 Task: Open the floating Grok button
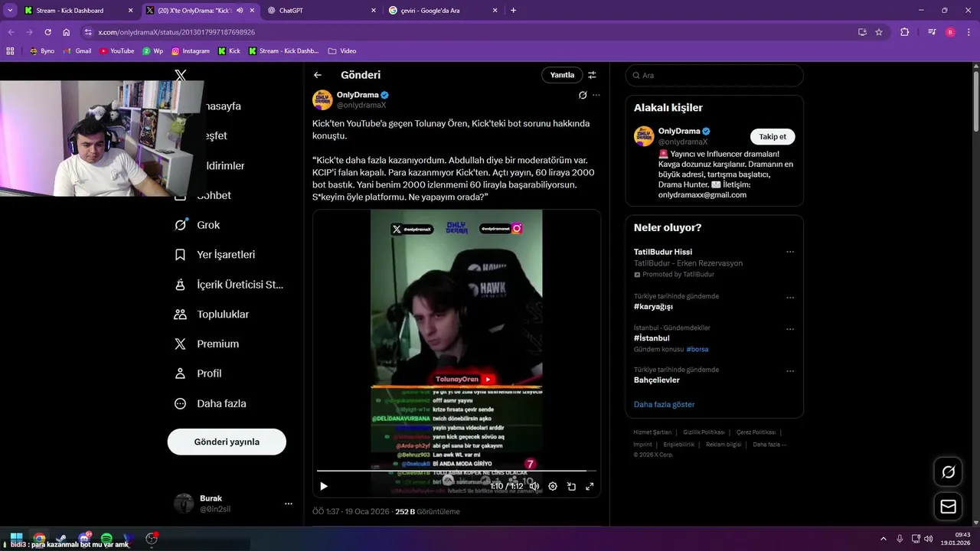pos(948,472)
